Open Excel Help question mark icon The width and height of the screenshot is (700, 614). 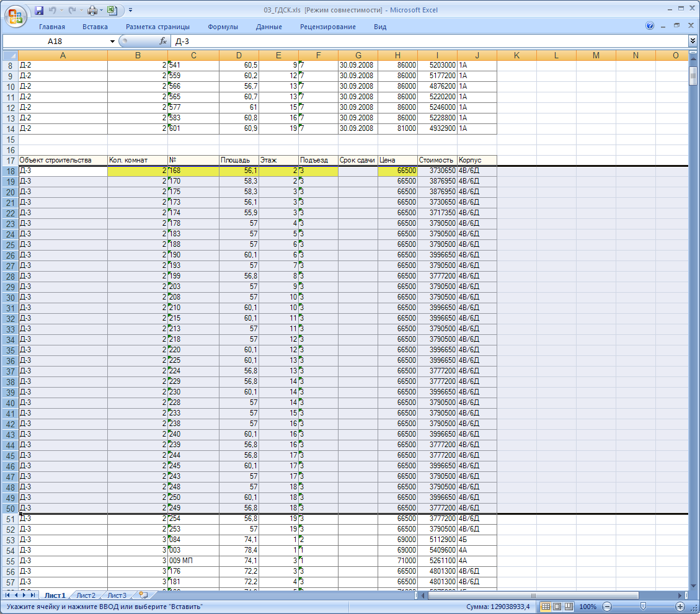[x=650, y=26]
